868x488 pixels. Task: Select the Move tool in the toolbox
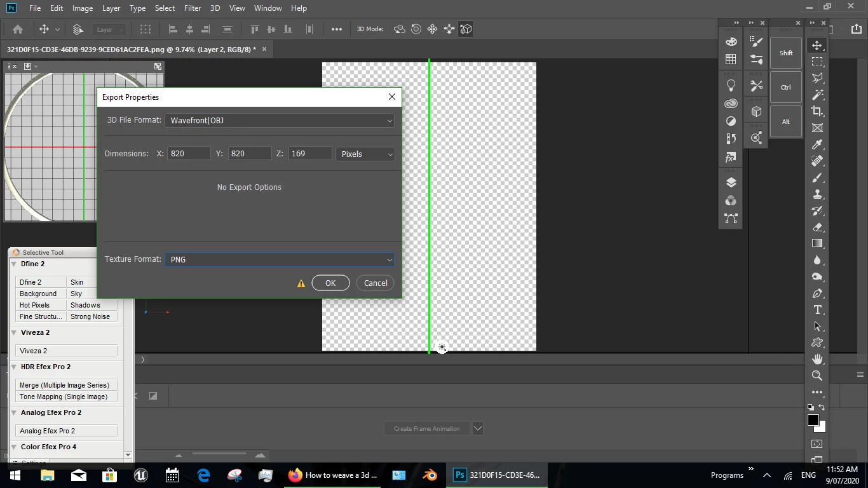click(x=817, y=45)
